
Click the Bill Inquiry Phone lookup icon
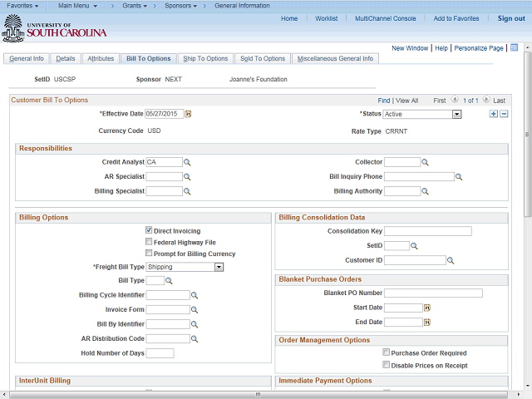coord(458,177)
